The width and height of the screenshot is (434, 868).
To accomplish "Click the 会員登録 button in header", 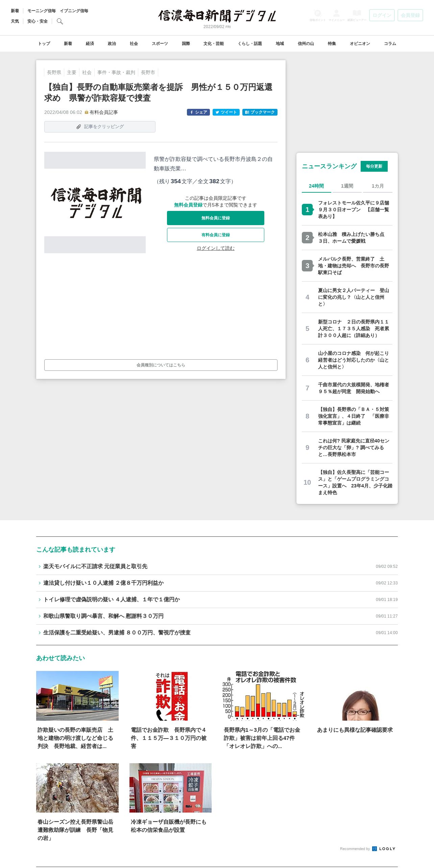I will tap(410, 15).
